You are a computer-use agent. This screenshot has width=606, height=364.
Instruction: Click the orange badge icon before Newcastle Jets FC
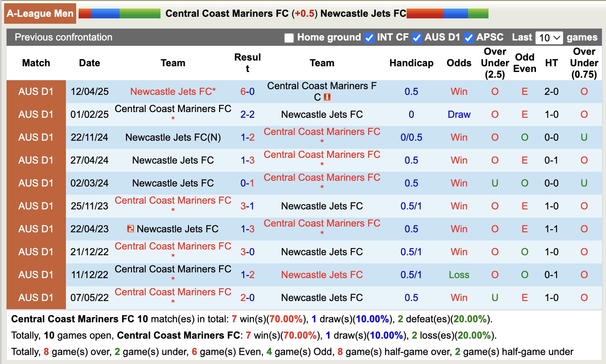(131, 229)
